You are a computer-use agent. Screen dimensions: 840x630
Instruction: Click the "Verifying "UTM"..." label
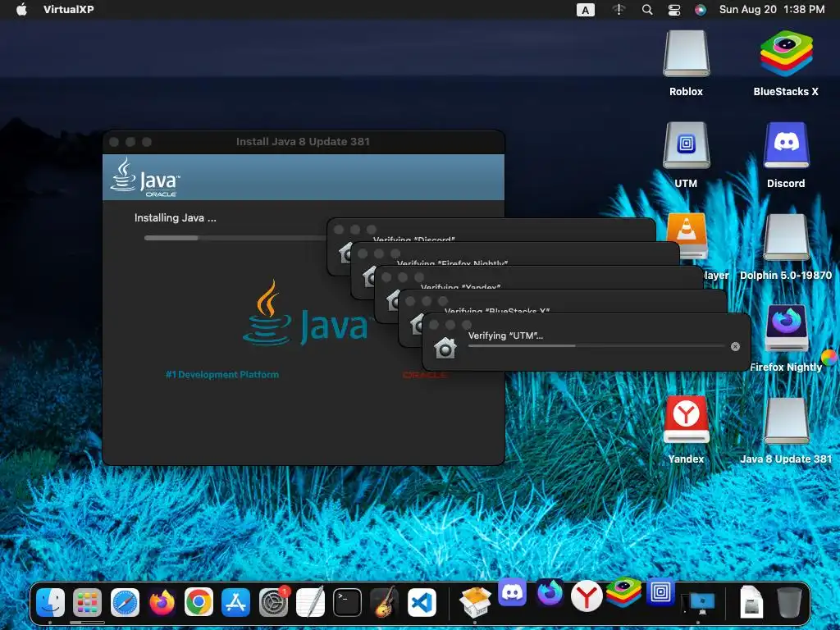pyautogui.click(x=505, y=336)
